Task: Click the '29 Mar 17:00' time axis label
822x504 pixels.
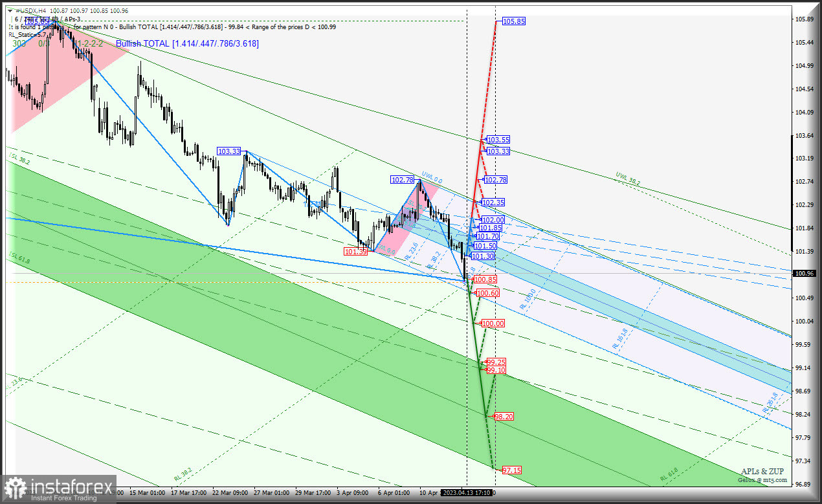Action: tap(314, 493)
